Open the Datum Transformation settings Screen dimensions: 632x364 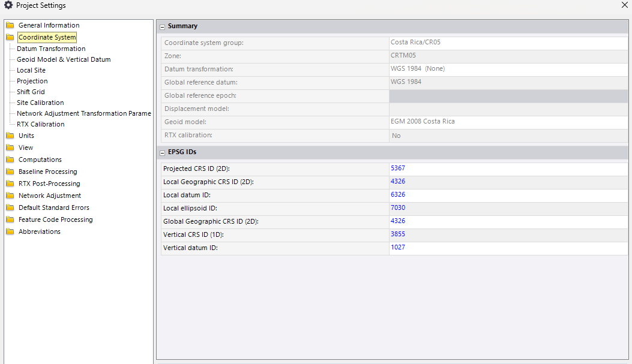click(x=51, y=49)
